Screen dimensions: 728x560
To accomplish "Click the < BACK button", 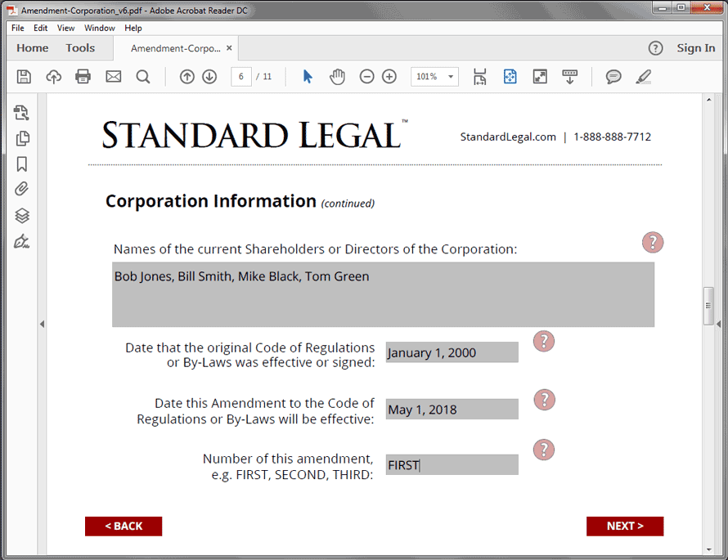I will point(124,526).
